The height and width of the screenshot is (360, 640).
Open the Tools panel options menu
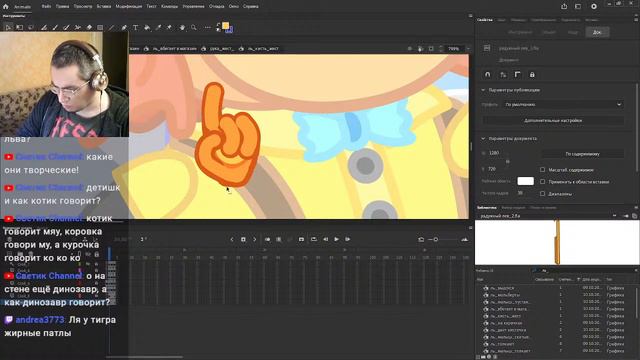tap(470, 16)
